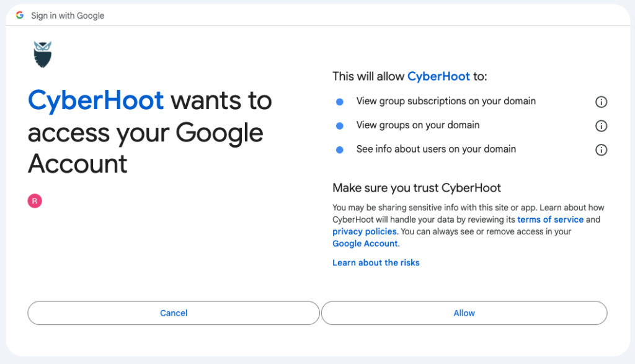Open Learn about the risks link
This screenshot has width=635, height=364.
pos(376,263)
